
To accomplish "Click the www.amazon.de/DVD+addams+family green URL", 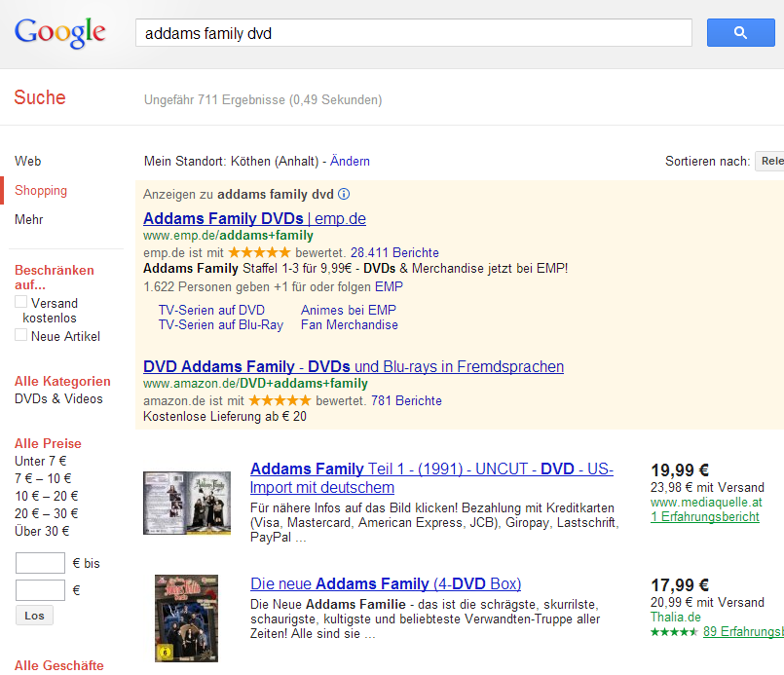I will coord(255,383).
